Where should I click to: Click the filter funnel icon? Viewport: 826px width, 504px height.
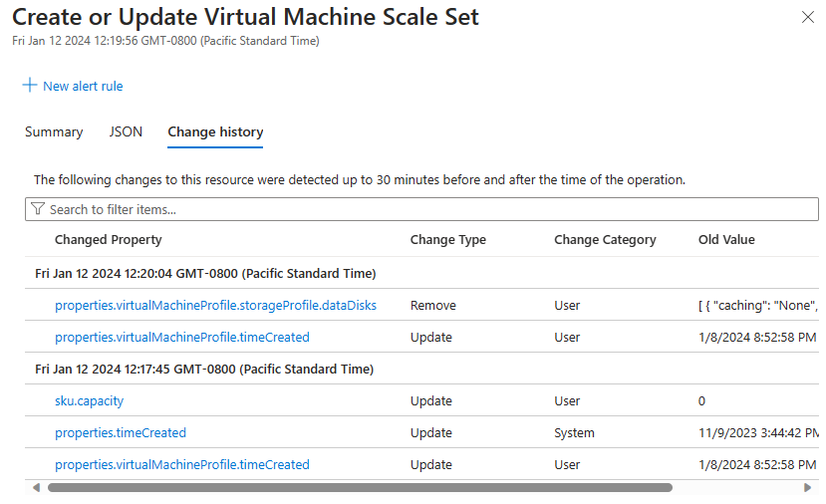[x=38, y=209]
